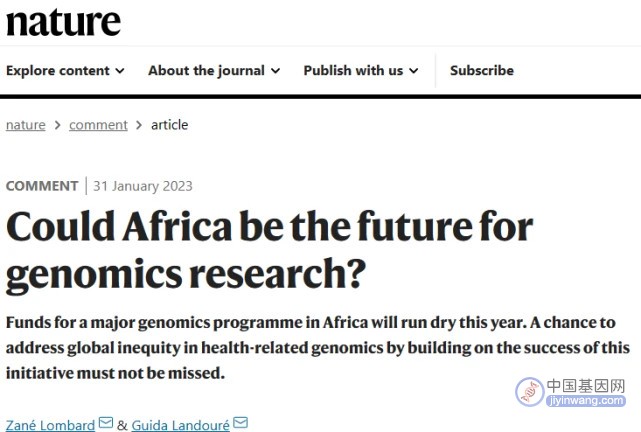
Task: Click the Subscribe link
Action: [x=482, y=70]
